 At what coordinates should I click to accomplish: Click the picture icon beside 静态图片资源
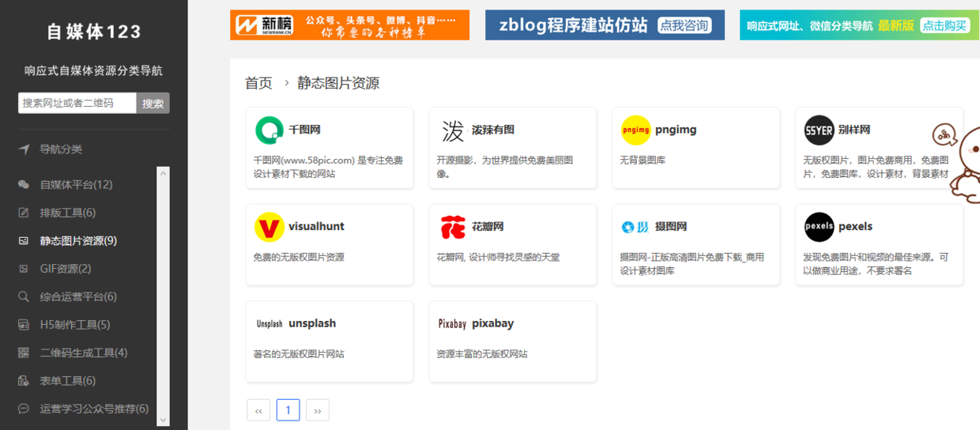click(24, 241)
